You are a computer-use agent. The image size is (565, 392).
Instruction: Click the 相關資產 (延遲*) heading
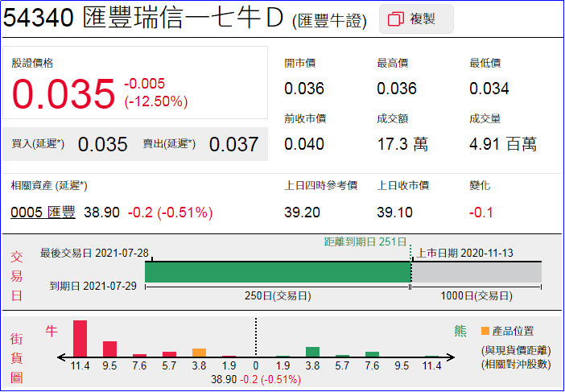click(49, 186)
